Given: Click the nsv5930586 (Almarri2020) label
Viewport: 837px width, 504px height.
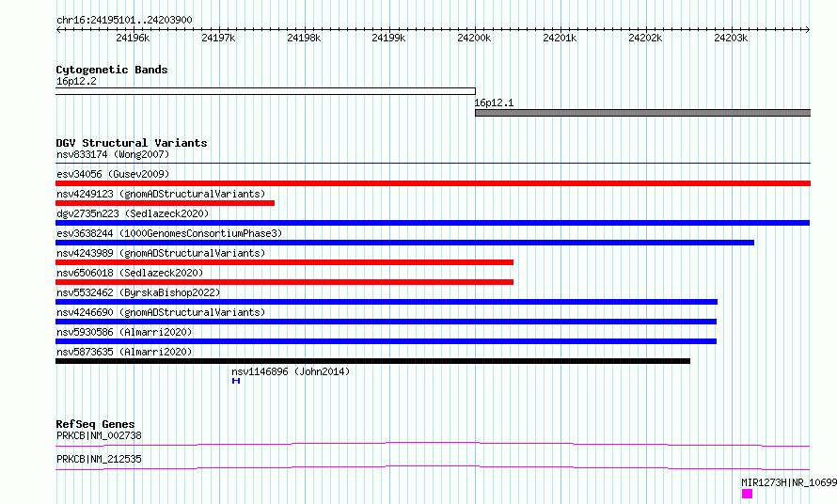Looking at the screenshot, I should [x=124, y=332].
